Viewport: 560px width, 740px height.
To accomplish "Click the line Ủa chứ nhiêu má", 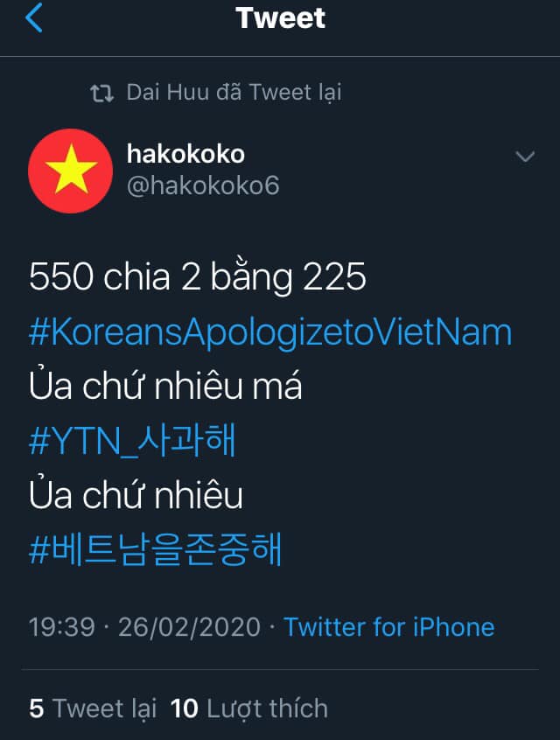I will click(165, 385).
